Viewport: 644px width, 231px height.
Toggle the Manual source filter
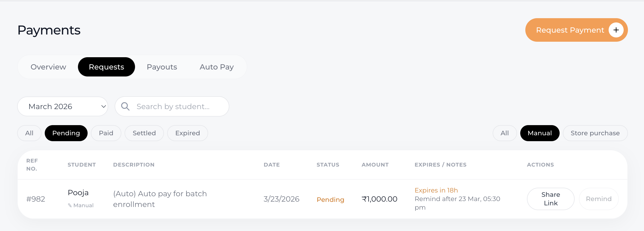(x=540, y=133)
